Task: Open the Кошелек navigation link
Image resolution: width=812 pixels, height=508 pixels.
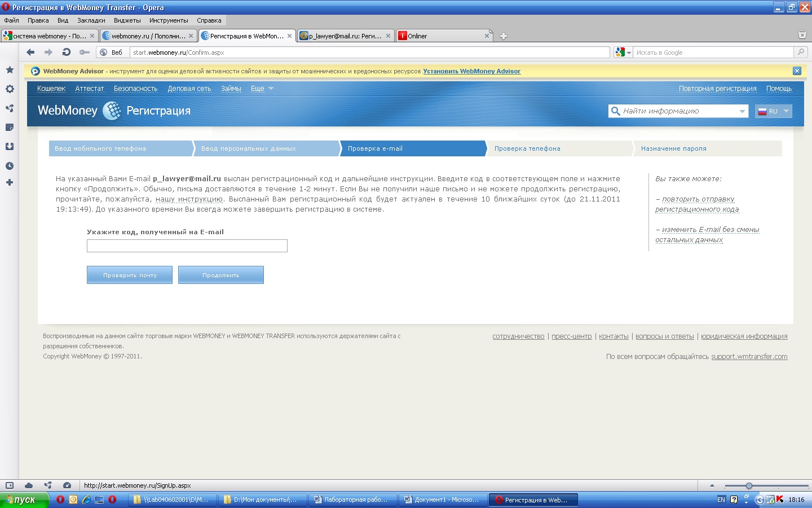Action: (x=51, y=89)
